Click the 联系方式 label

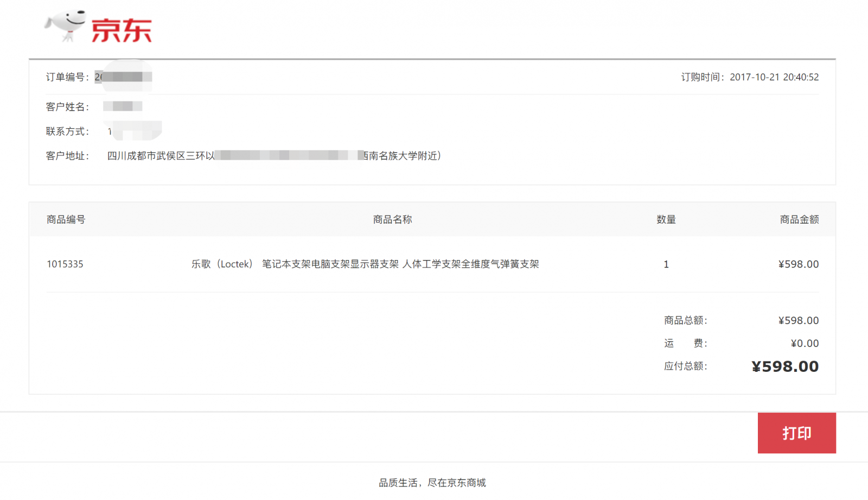[67, 131]
